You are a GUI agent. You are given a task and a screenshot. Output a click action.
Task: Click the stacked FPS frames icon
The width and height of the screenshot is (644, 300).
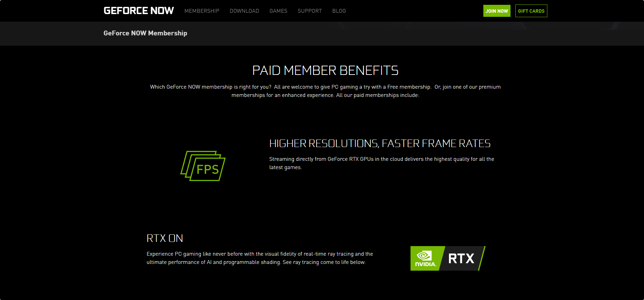click(x=203, y=166)
